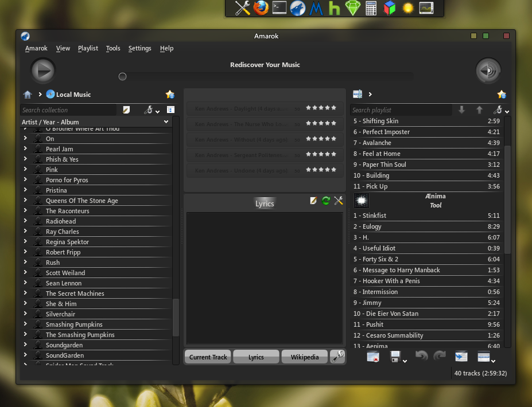Screen dimensions: 532x407
Task: Switch to Current Track applet button
Action: tap(208, 357)
